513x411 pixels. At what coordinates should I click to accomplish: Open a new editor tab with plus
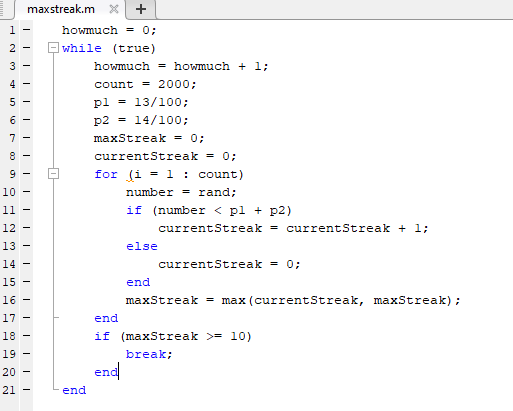pos(141,9)
